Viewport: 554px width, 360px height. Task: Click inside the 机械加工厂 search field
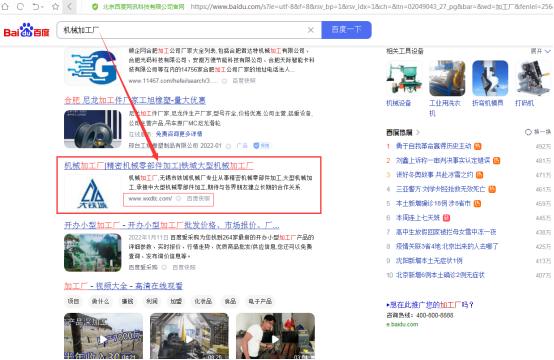click(184, 30)
